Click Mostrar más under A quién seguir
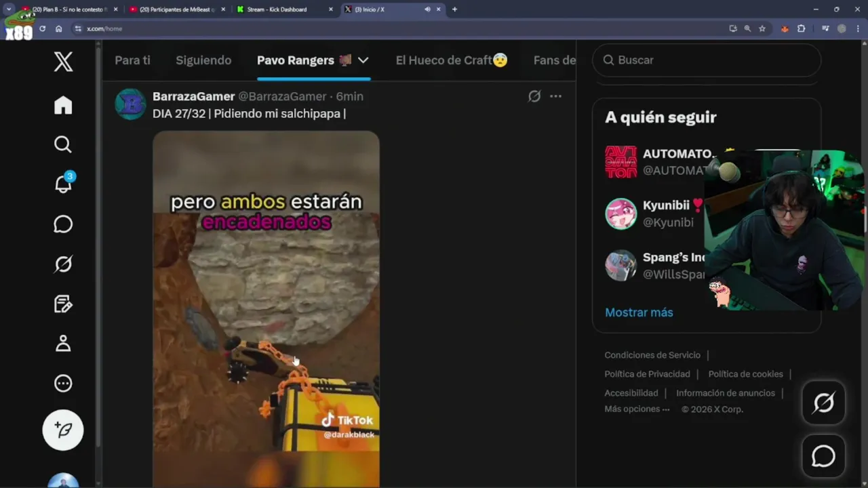868x488 pixels. point(639,312)
